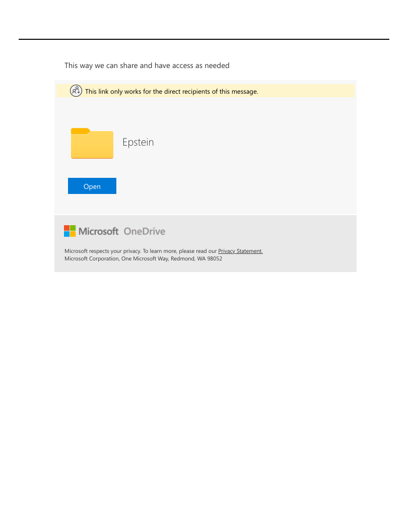Click the gray footer area beside OneDrive

click(258, 231)
